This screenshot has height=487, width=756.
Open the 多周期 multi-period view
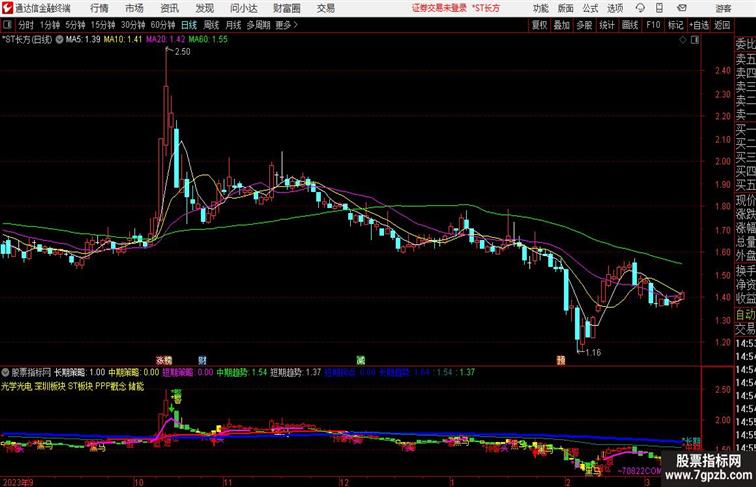(x=258, y=25)
